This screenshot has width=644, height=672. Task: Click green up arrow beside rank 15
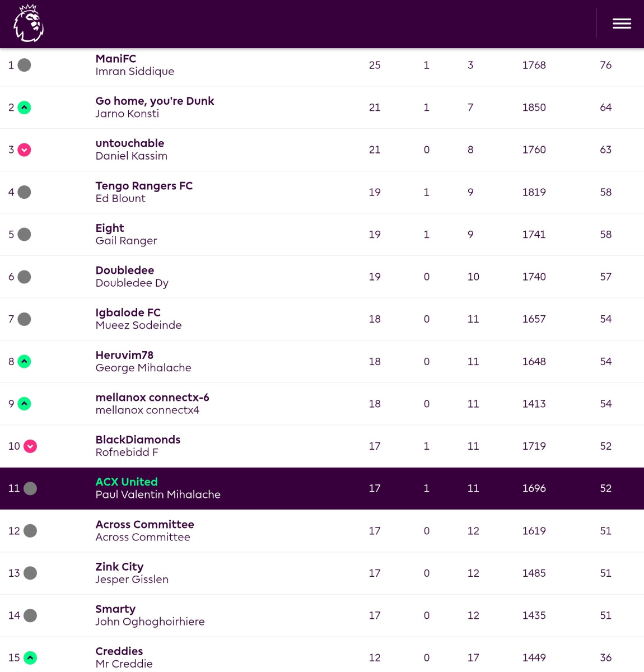pyautogui.click(x=30, y=657)
